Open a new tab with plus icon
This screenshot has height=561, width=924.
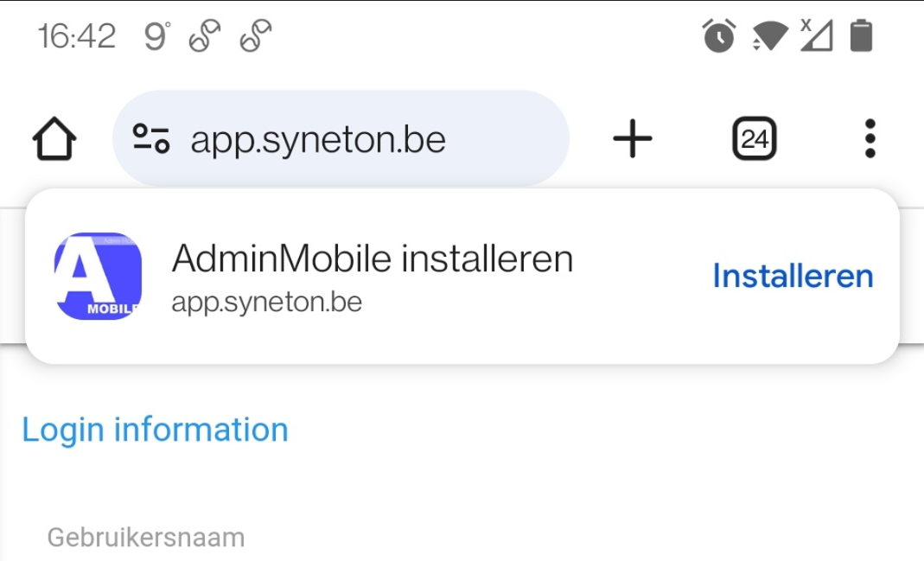pyautogui.click(x=633, y=139)
